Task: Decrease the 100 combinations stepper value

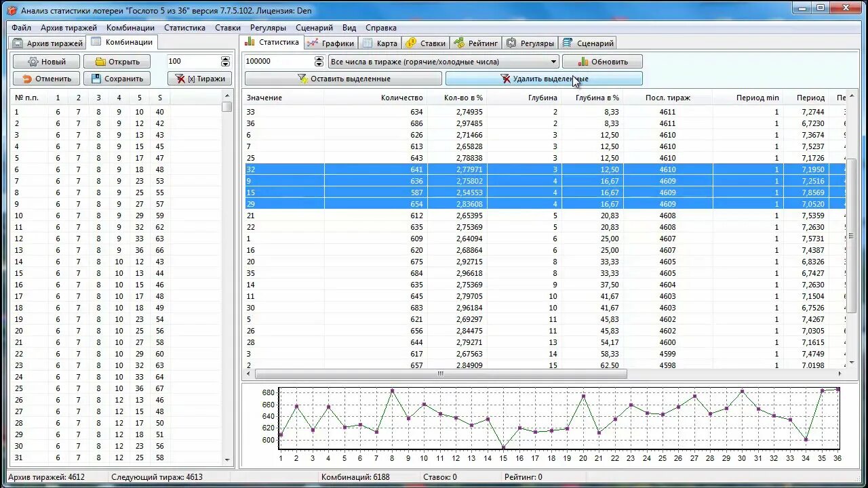Action: click(226, 65)
